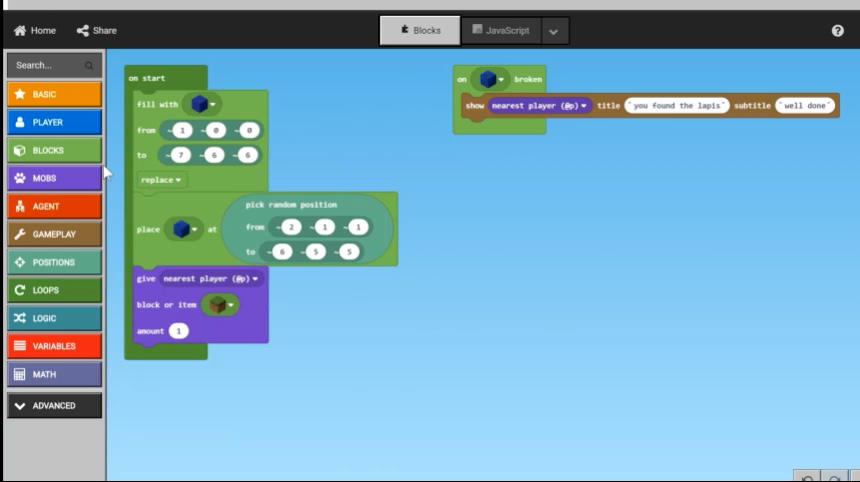
Task: Open the Player blocks category
Action: 54,122
